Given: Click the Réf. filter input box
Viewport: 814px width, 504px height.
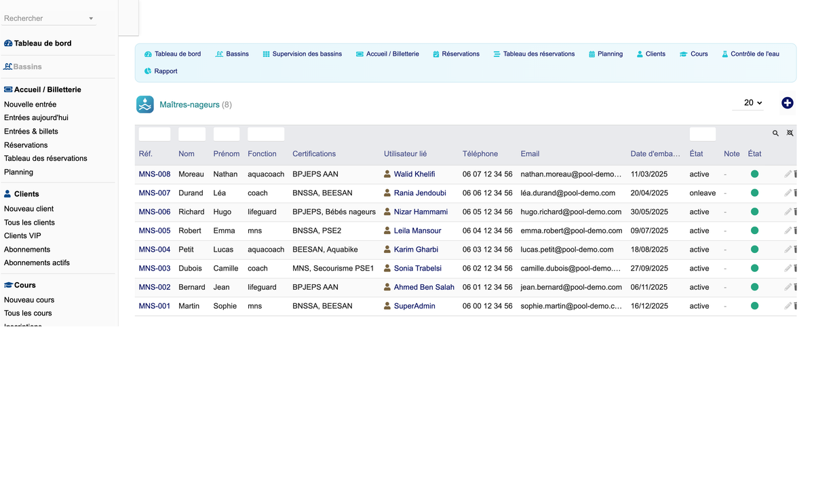Looking at the screenshot, I should coord(155,134).
